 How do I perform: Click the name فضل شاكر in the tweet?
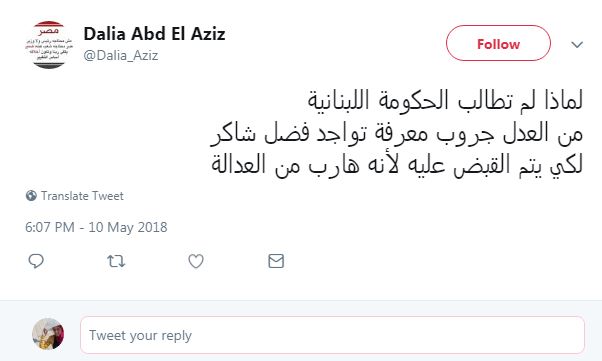255,133
